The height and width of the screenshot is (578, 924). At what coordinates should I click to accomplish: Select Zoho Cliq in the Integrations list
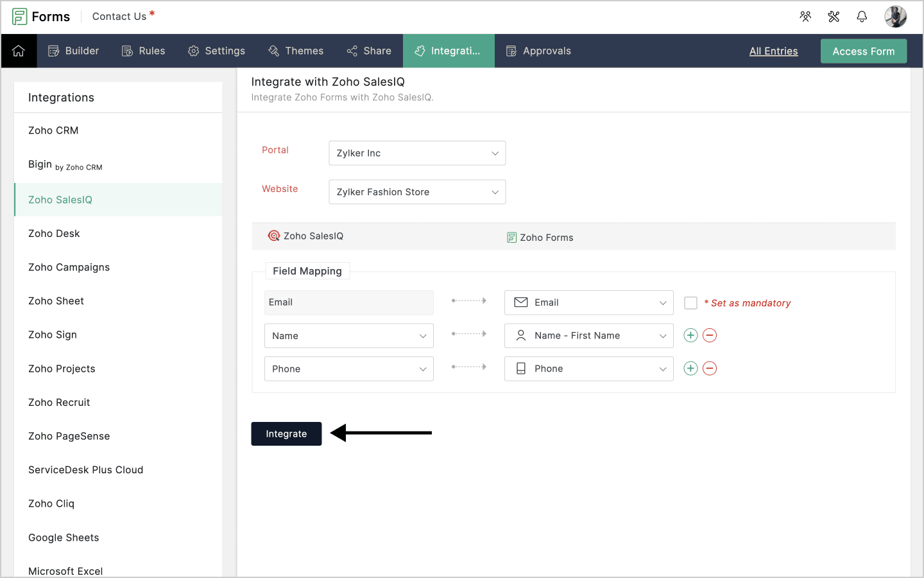coord(118,504)
